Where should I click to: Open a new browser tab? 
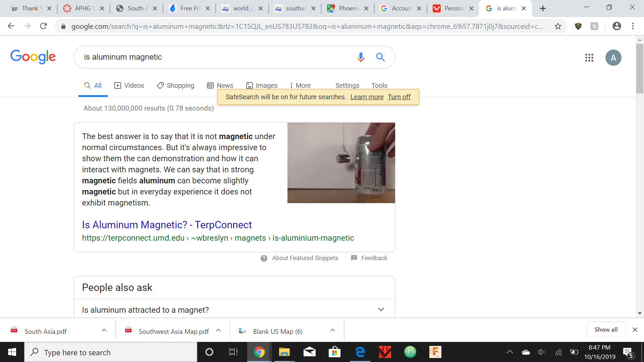543,8
